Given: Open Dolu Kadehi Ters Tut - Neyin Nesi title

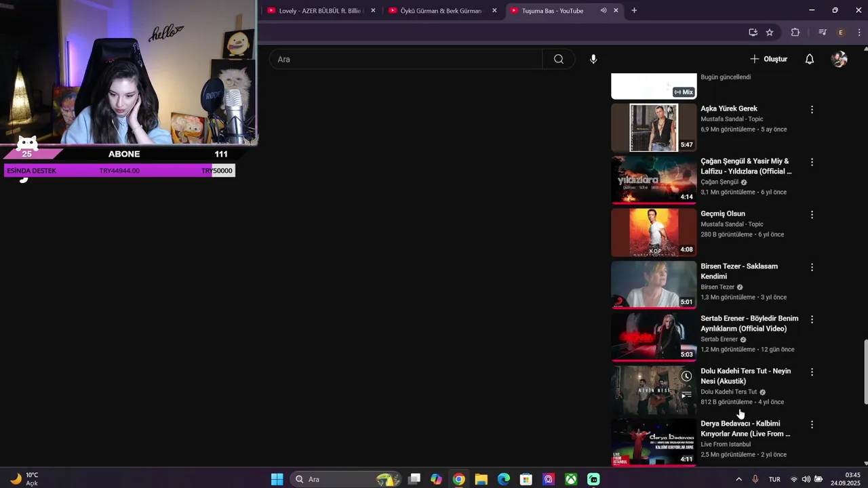Looking at the screenshot, I should pyautogui.click(x=746, y=376).
